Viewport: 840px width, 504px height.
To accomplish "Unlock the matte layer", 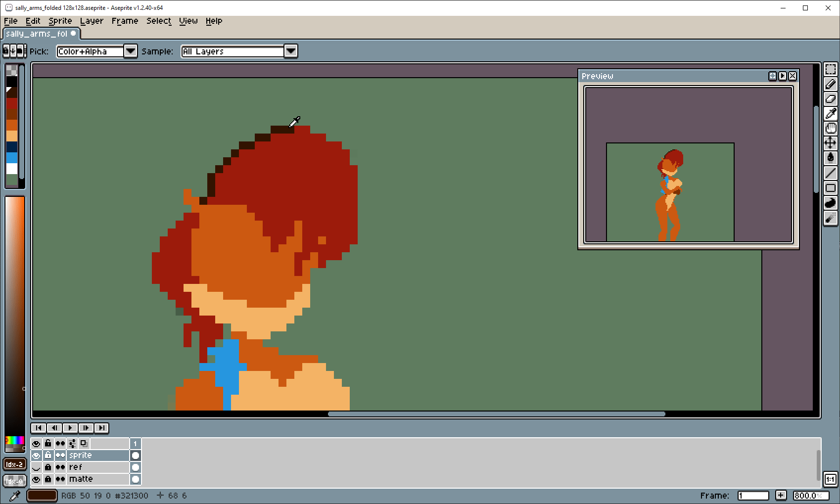I will (x=48, y=479).
